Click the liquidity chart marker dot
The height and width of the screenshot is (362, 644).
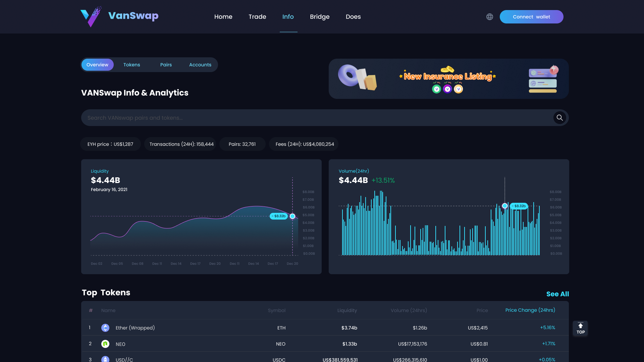pyautogui.click(x=292, y=216)
